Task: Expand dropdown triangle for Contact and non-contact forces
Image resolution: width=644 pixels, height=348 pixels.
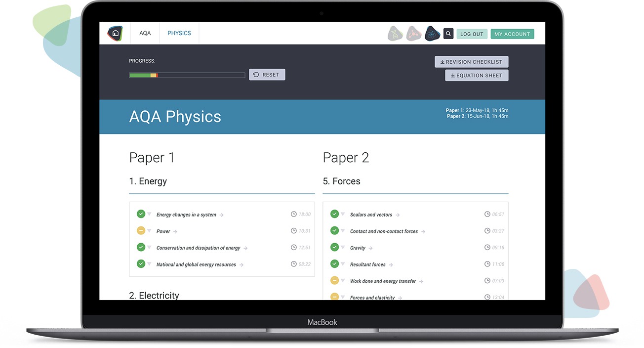Action: click(x=343, y=230)
